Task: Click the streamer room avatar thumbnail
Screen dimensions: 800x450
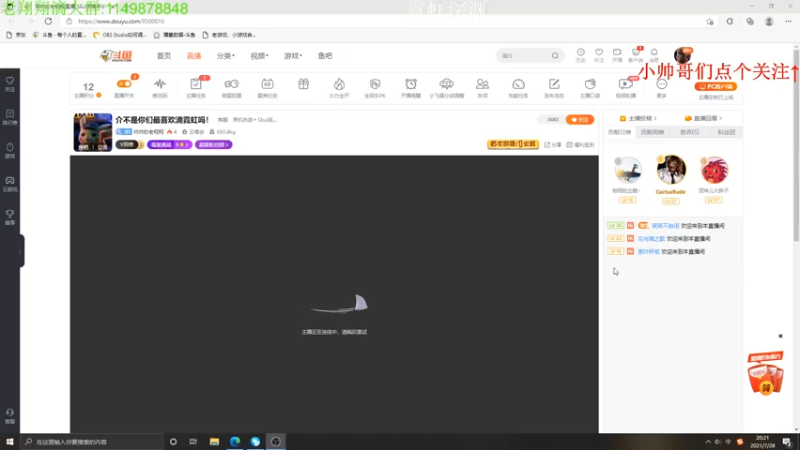Action: pos(93,132)
